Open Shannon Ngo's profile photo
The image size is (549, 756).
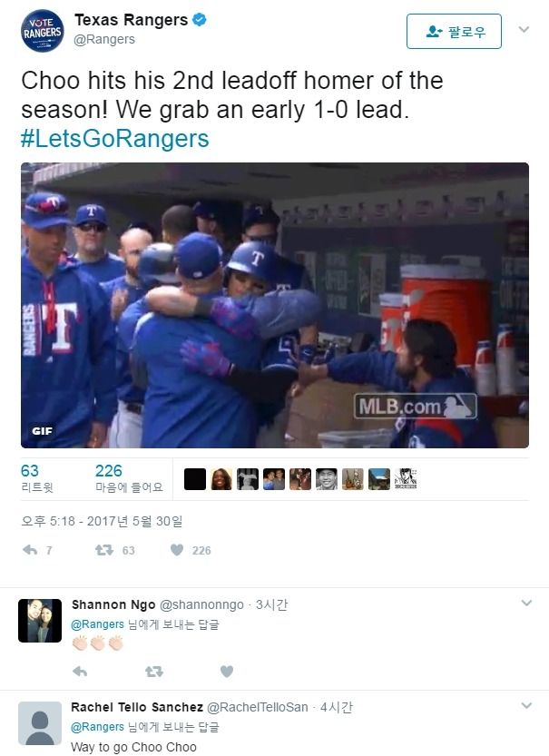[40, 621]
